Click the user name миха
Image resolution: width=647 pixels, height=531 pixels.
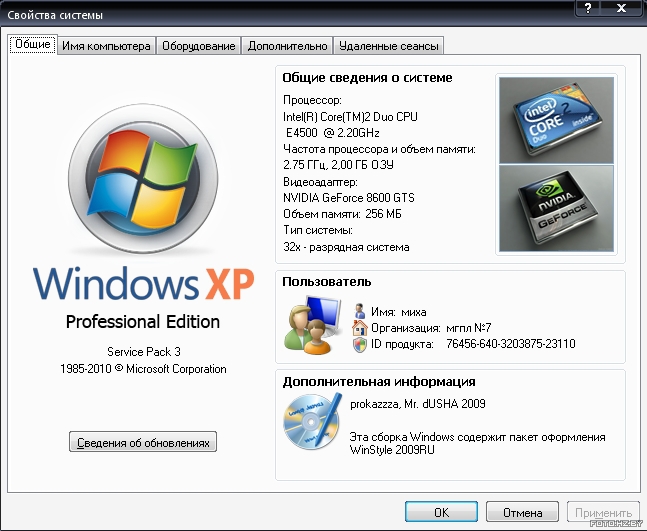point(414,312)
